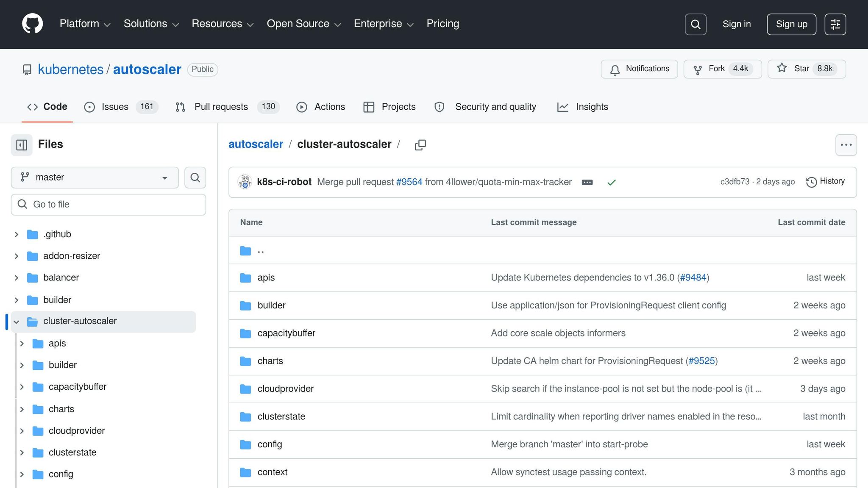
Task: Click the apis folder icon in table
Action: [x=245, y=278]
